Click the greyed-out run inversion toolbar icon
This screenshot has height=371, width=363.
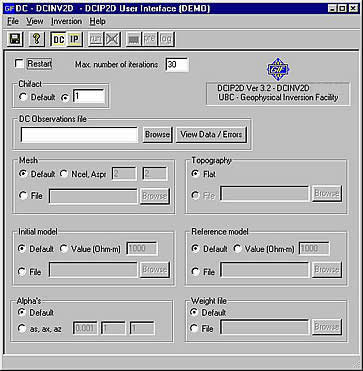[96, 39]
